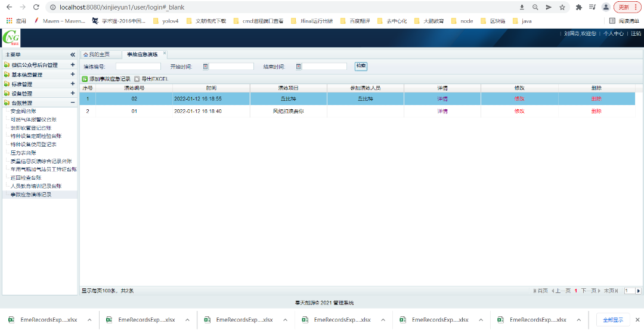The height and width of the screenshot is (330, 644).
Task: Click the go-to-page arrow beside page number box
Action: (639, 291)
